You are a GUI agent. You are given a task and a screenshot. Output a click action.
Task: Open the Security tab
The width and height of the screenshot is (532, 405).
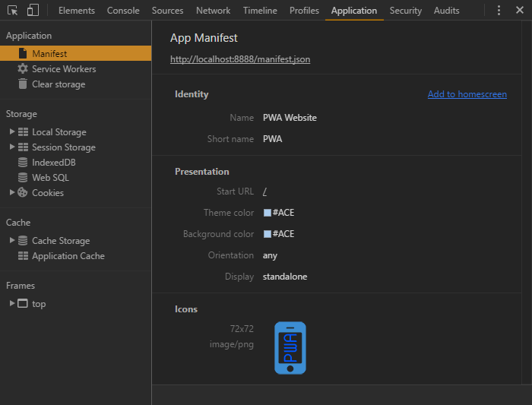pyautogui.click(x=405, y=11)
